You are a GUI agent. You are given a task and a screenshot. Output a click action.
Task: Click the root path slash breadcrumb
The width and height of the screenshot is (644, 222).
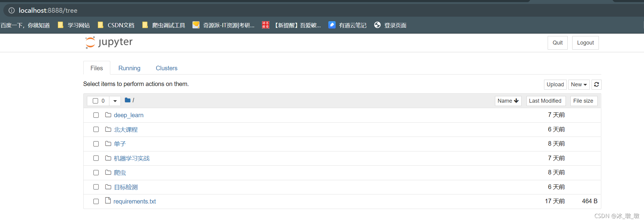[x=133, y=100]
